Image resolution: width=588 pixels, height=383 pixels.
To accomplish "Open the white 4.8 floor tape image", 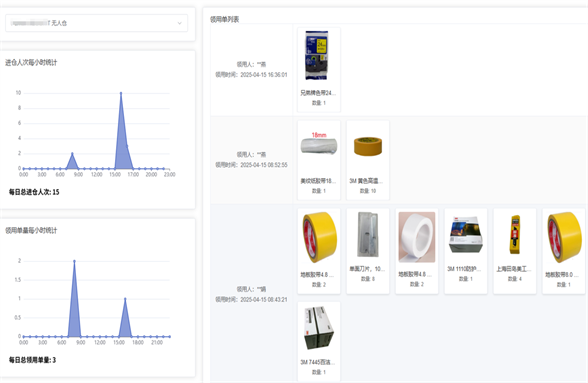I will [417, 237].
